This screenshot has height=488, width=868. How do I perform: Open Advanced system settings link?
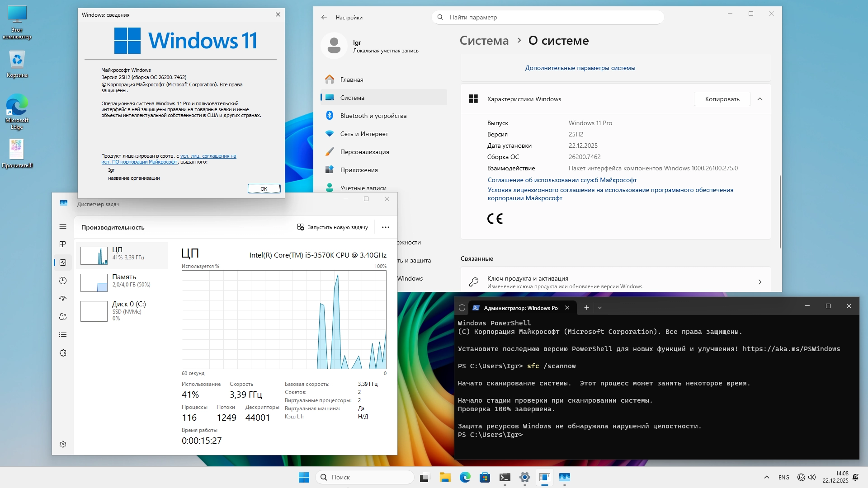(x=580, y=68)
